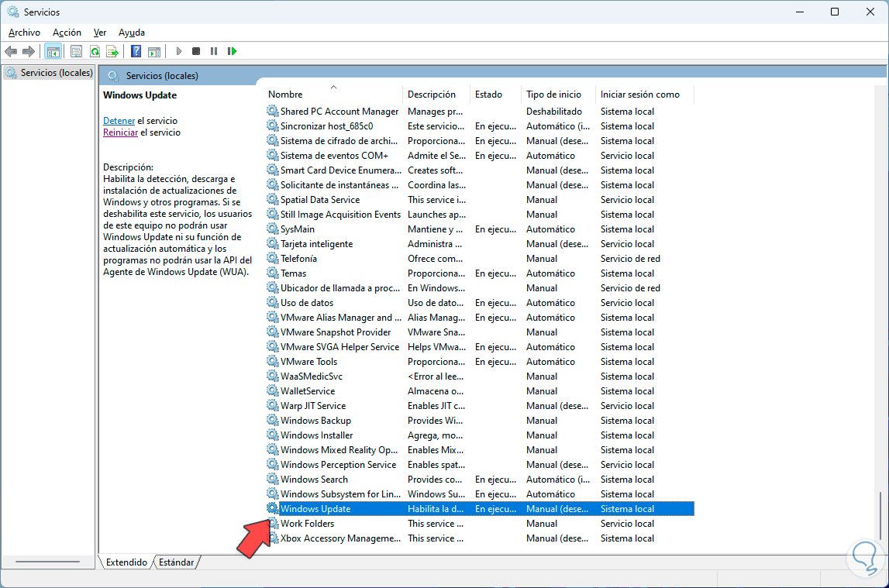Viewport: 889px width, 588px height.
Task: Click the gear icon beside WalletService
Action: [x=273, y=390]
